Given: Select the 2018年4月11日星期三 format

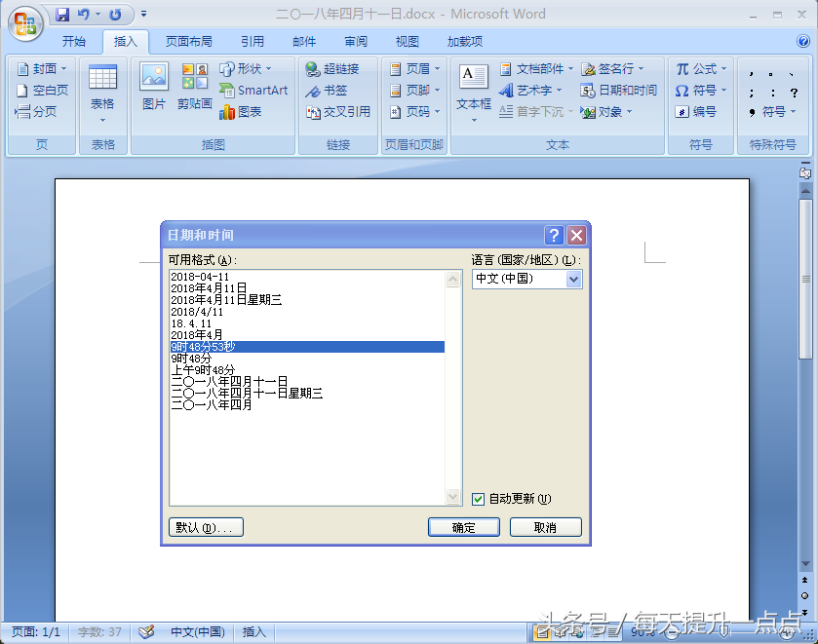Looking at the screenshot, I should (x=226, y=300).
